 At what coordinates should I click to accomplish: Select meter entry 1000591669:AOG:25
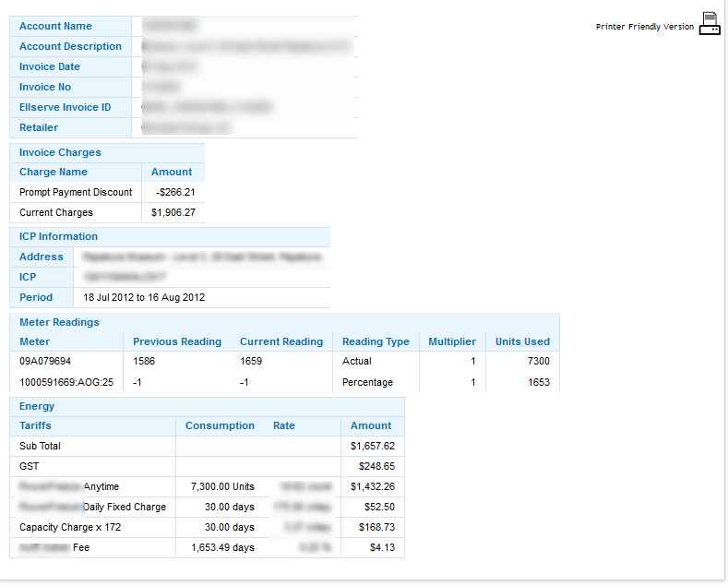point(66,382)
